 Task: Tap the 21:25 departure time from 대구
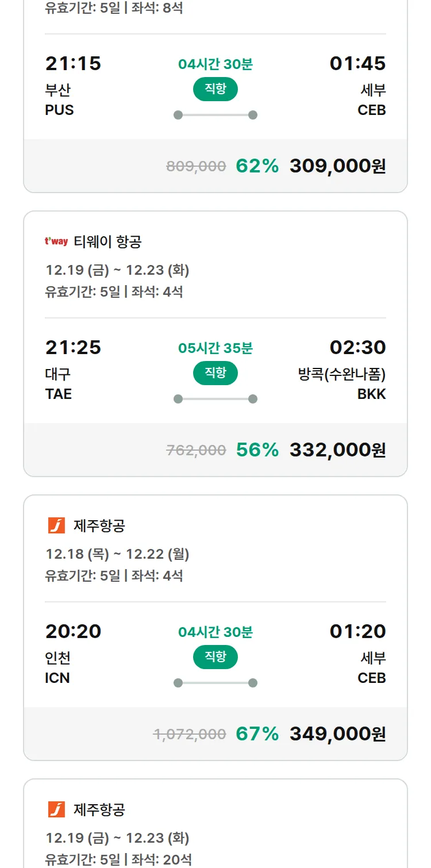pyautogui.click(x=73, y=347)
